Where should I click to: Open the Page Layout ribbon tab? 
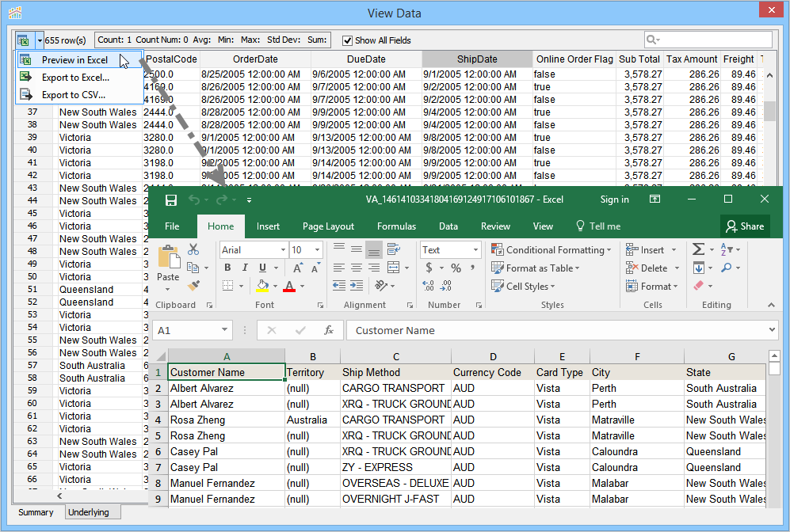click(x=329, y=226)
